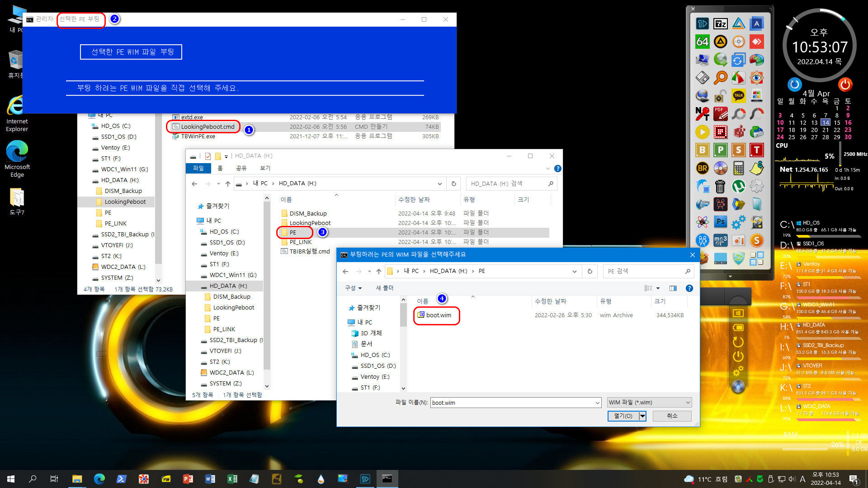Click the HD_DATA (H:) 검색 search box

(511, 184)
